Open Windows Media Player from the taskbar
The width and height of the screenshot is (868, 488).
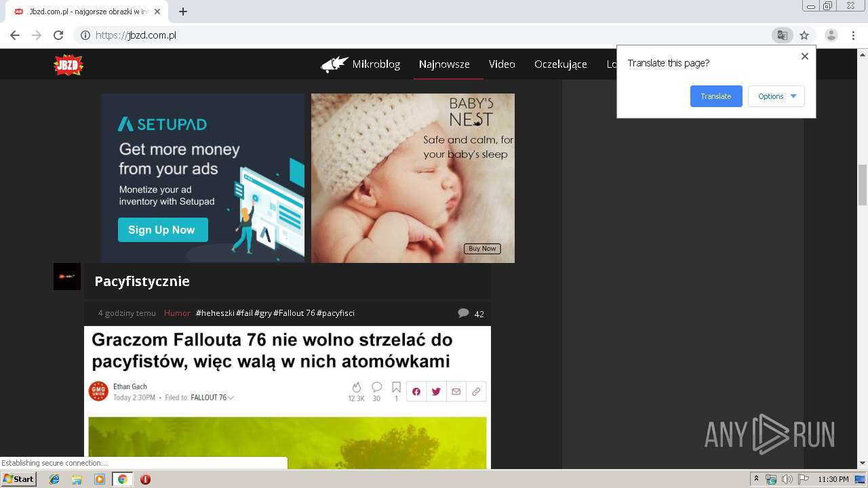click(100, 479)
